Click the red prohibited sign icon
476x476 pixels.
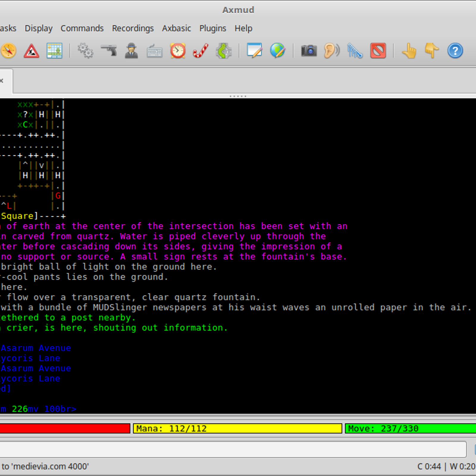click(x=378, y=51)
